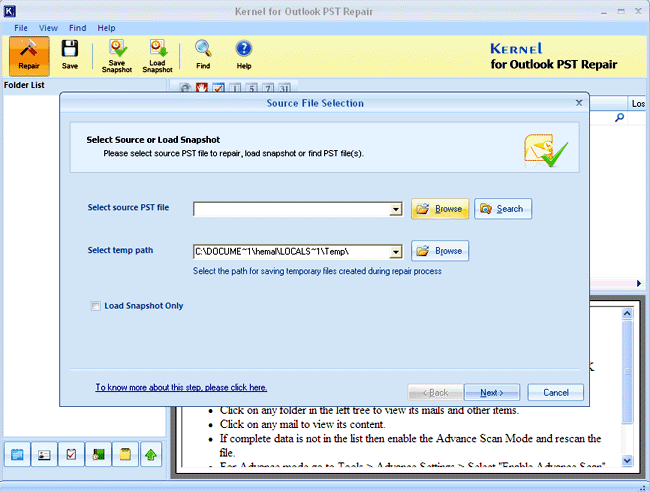Click the gray 'e' icon in view toolbar
Screen dimensions: 650x492
click(x=185, y=88)
